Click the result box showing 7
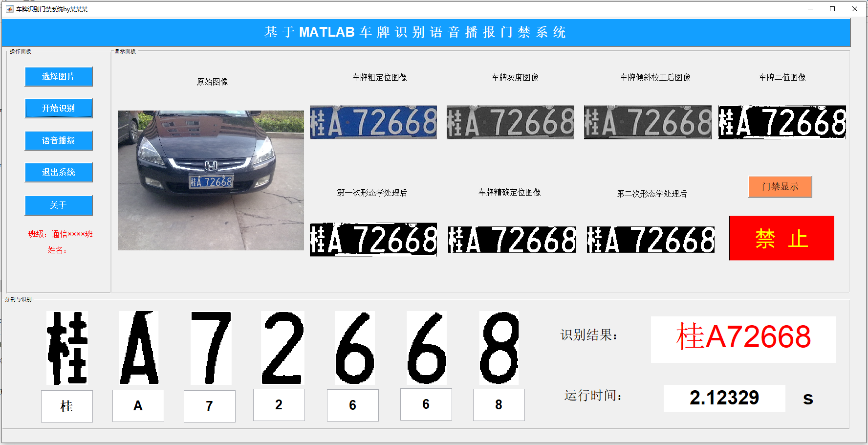The image size is (868, 445). [210, 406]
